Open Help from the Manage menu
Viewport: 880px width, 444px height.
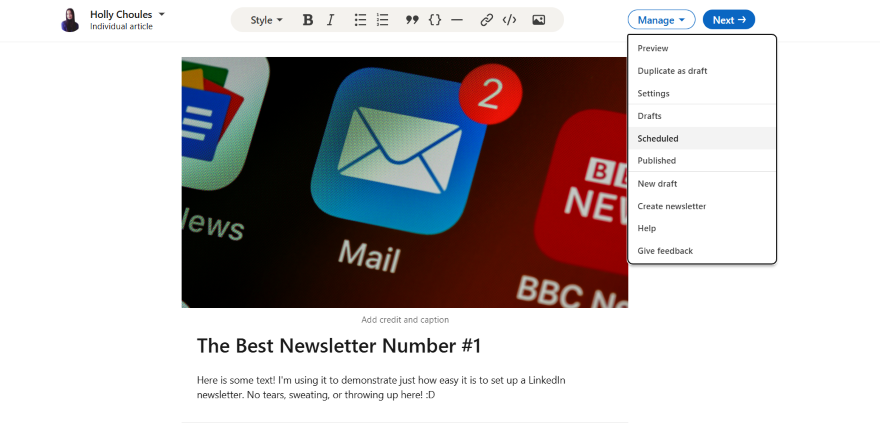click(x=702, y=228)
